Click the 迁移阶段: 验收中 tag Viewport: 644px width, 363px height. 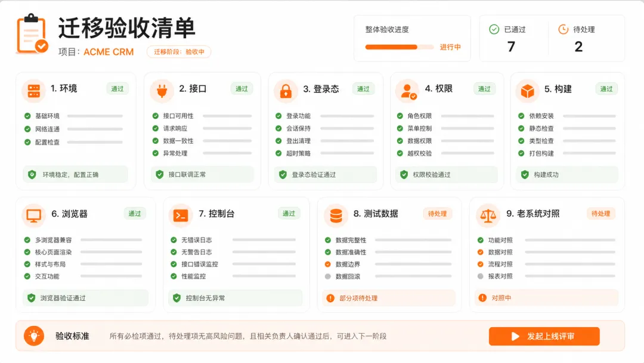pos(179,52)
